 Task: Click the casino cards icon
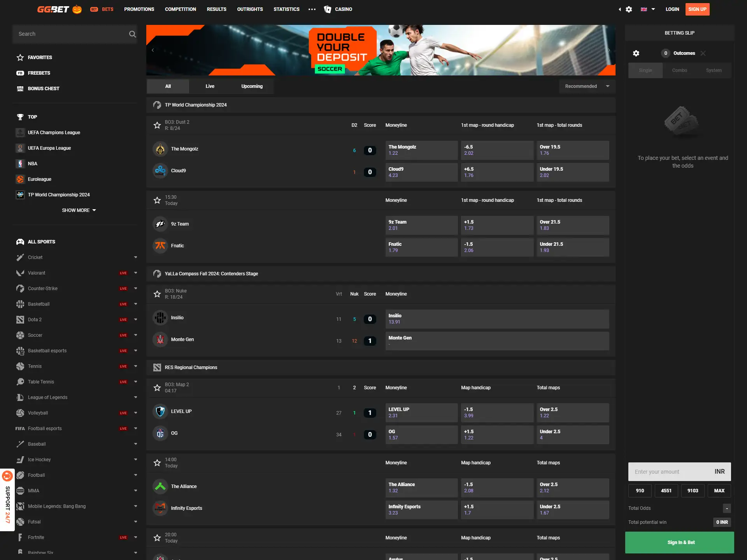coord(328,9)
